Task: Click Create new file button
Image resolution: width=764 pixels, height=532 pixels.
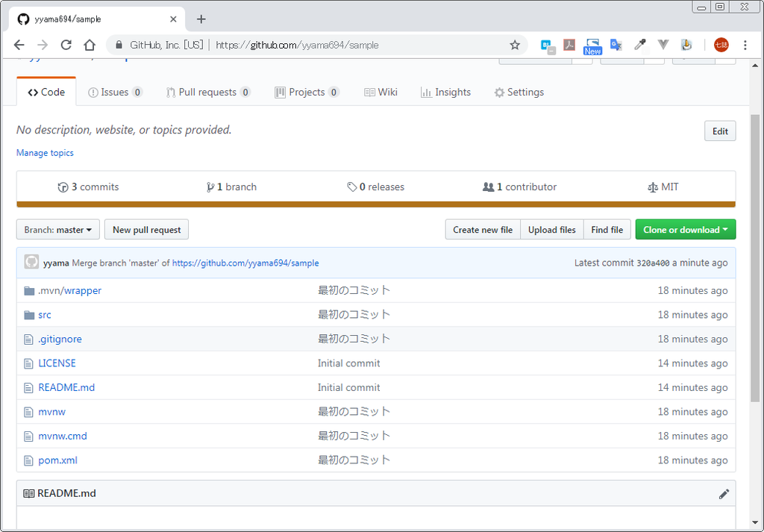Action: pyautogui.click(x=483, y=230)
